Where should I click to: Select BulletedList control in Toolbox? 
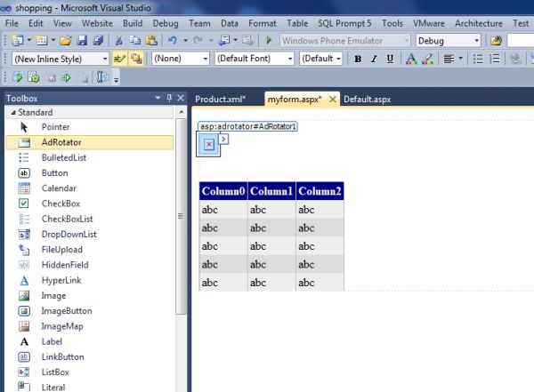click(x=89, y=157)
